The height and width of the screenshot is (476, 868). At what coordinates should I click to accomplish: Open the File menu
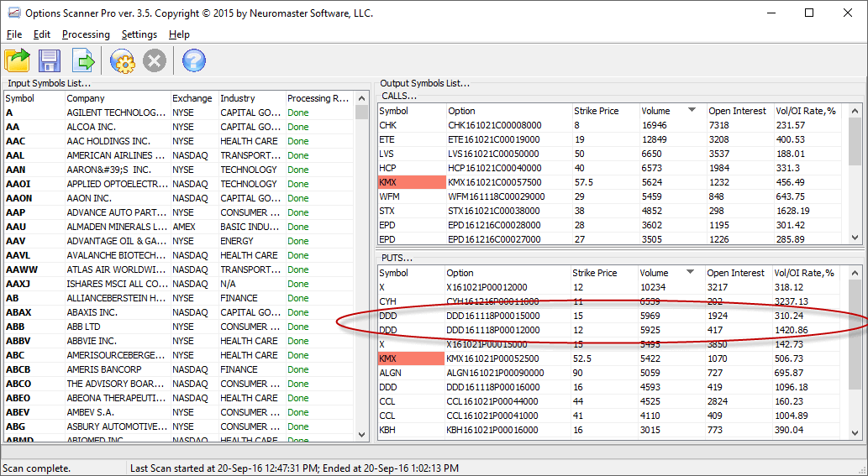pos(14,34)
